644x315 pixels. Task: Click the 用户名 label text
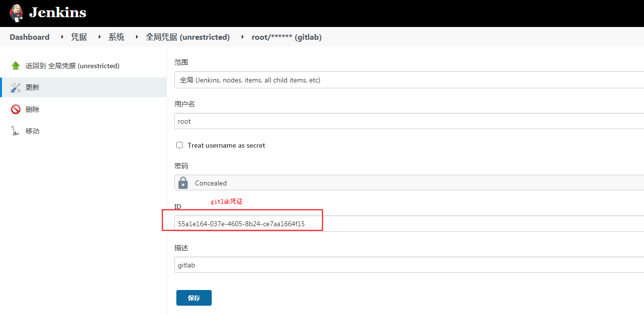click(185, 104)
